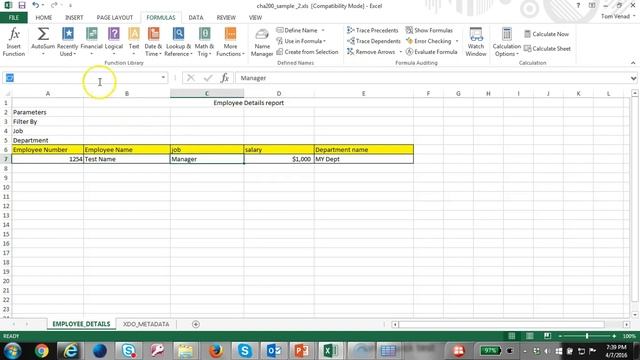Zoom in with the plus button
This screenshot has height=360, width=640.
pyautogui.click(x=614, y=336)
